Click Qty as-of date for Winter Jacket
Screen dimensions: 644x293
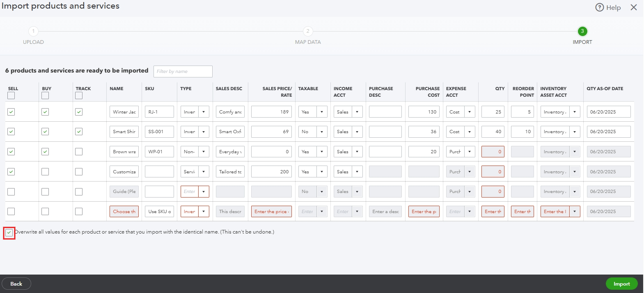[x=609, y=112]
